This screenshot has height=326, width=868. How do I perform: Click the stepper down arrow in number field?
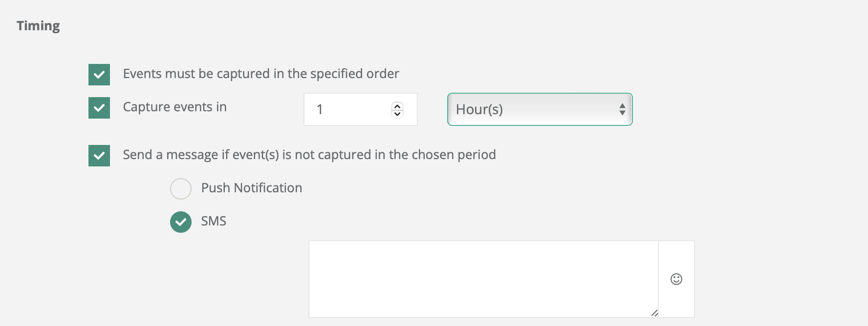click(x=397, y=114)
